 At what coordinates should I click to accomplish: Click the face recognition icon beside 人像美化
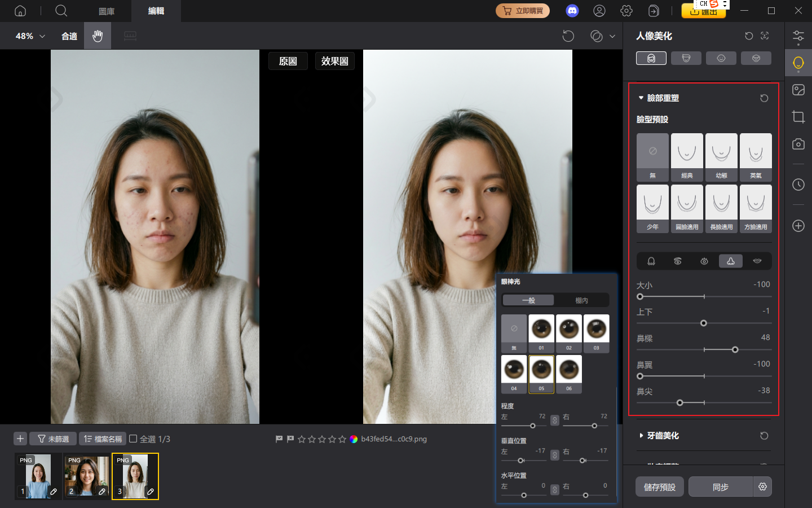click(764, 36)
